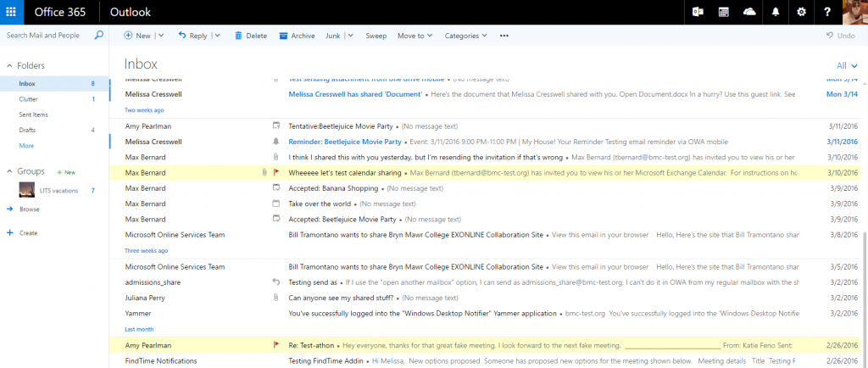This screenshot has width=868, height=368.
Task: Create a New message
Action: click(137, 36)
